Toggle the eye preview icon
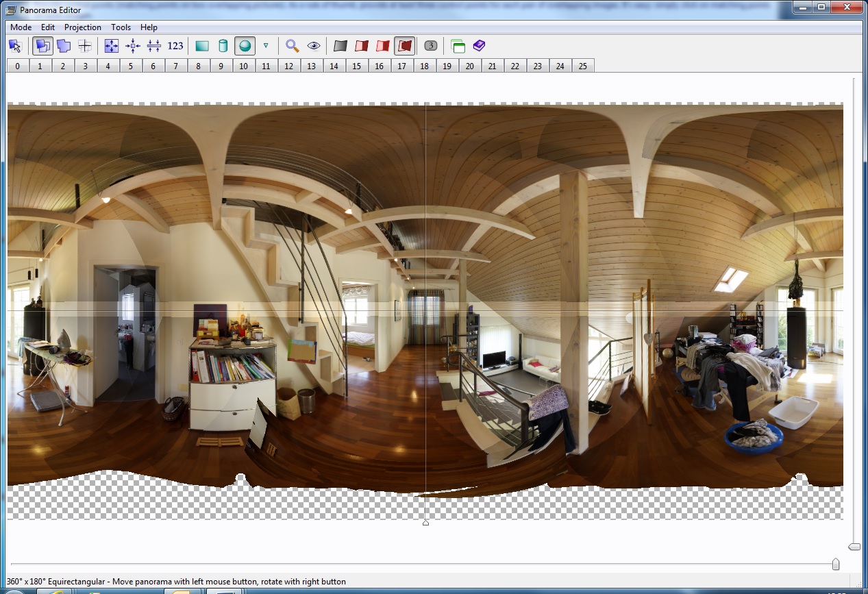This screenshot has width=868, height=594. [x=314, y=46]
